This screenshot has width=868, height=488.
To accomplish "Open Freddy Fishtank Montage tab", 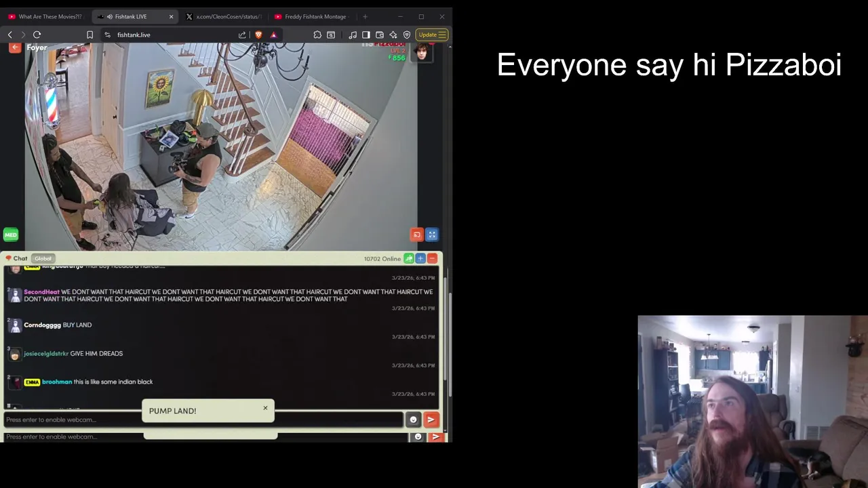I will tap(311, 16).
